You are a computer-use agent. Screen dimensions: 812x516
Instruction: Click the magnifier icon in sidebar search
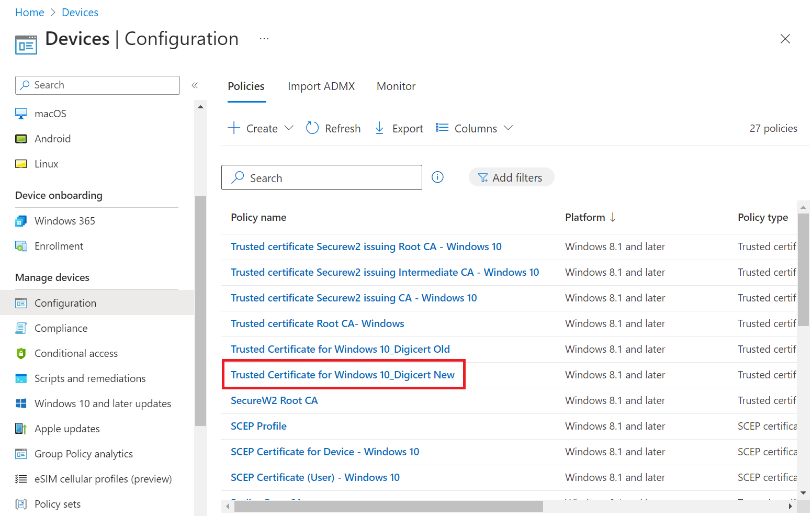(25, 85)
